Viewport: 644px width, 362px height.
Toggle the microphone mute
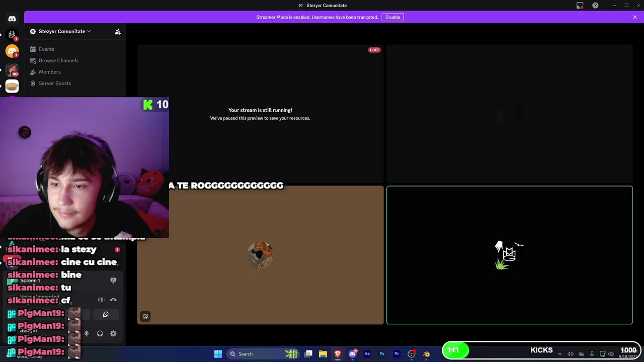tap(87, 333)
